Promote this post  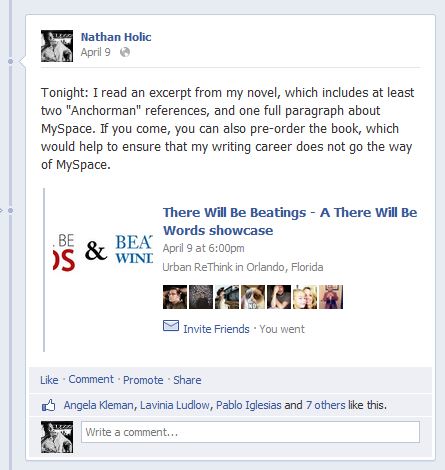pyautogui.click(x=143, y=380)
